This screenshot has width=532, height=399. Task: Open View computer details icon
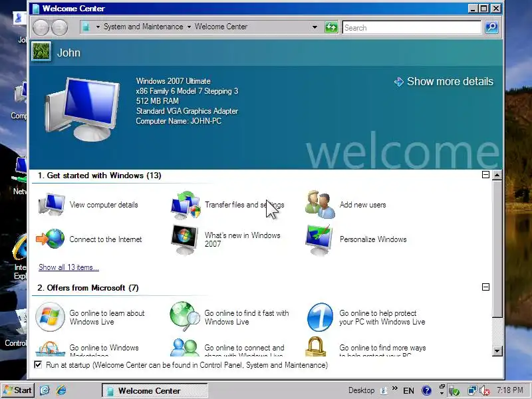click(51, 205)
